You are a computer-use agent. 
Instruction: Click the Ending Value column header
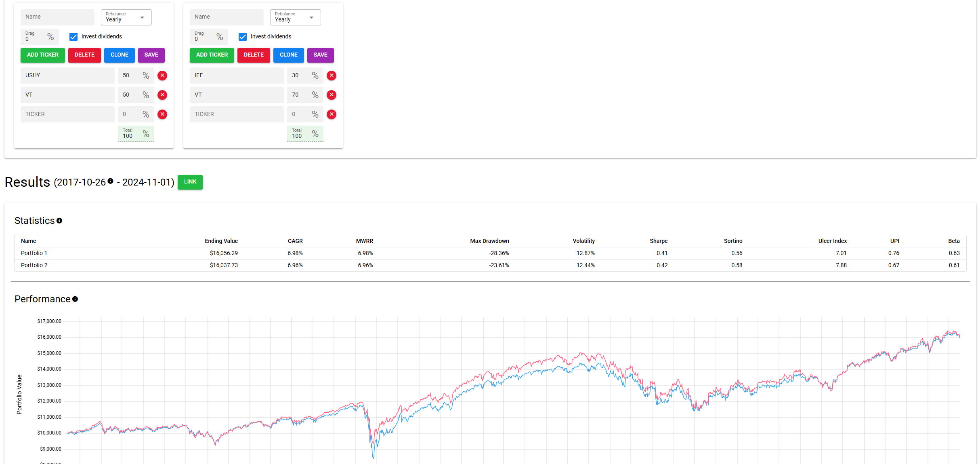point(221,241)
